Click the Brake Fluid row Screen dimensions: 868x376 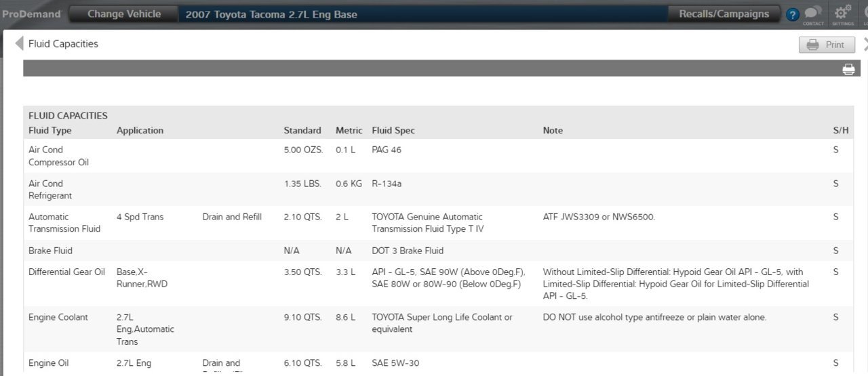pos(439,251)
